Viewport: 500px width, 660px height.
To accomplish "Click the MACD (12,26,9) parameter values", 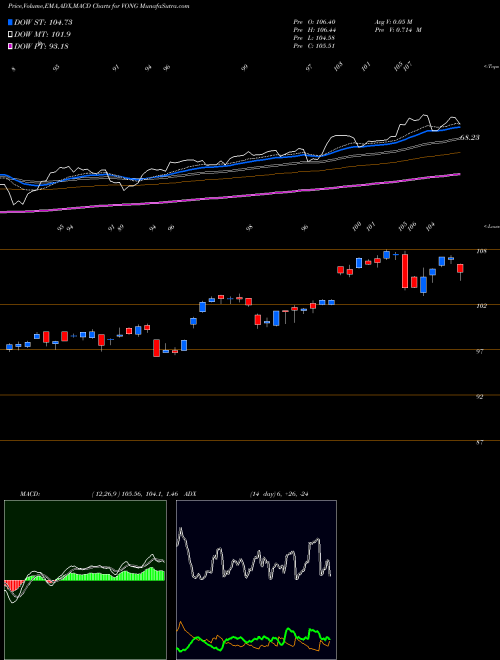I will click(136, 494).
